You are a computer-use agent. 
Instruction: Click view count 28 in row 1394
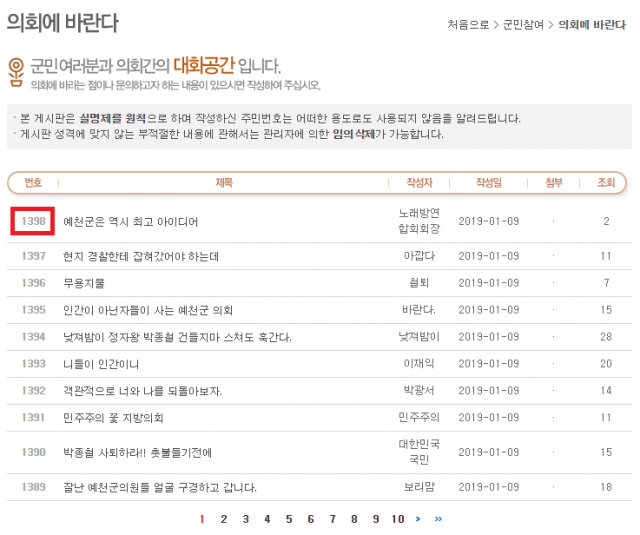click(606, 337)
